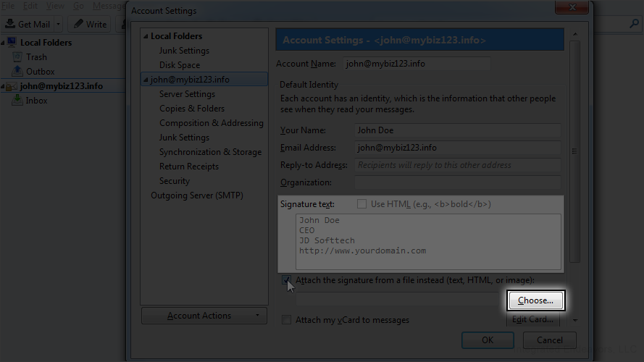Click the Write button label
644x362 pixels.
pos(96,24)
